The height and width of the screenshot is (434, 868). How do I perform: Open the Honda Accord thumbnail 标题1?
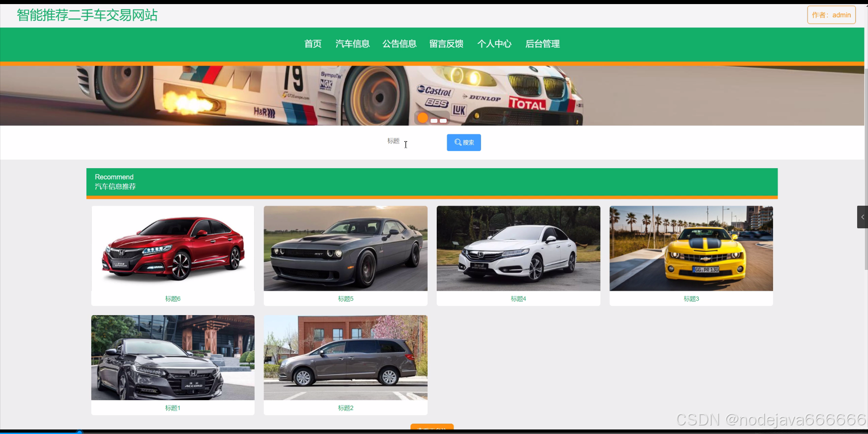(173, 358)
